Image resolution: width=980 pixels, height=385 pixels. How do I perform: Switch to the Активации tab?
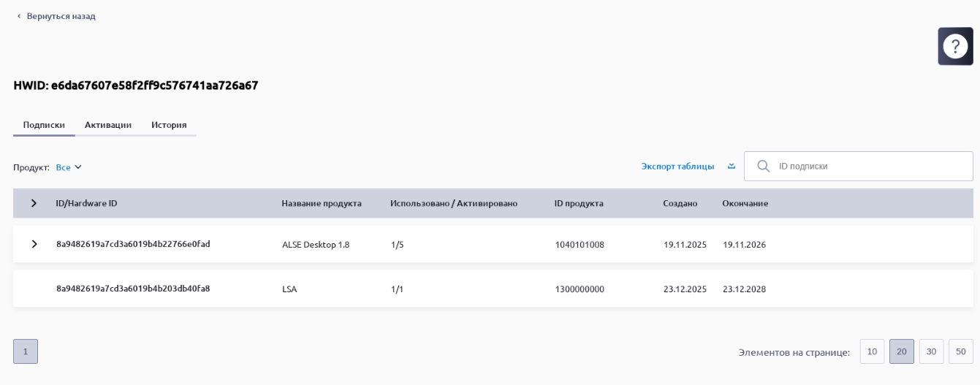[108, 125]
